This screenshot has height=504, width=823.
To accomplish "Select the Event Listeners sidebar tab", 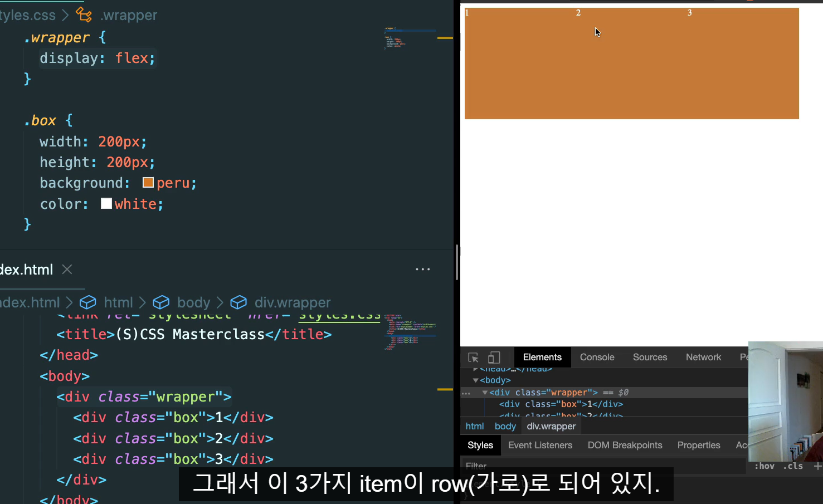I will tap(540, 446).
